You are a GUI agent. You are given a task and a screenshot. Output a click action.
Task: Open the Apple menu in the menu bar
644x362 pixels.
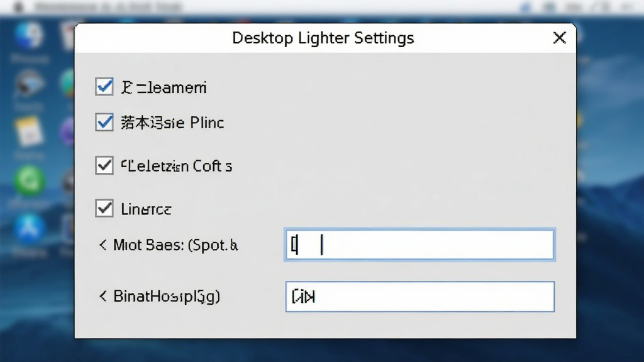click(x=18, y=6)
